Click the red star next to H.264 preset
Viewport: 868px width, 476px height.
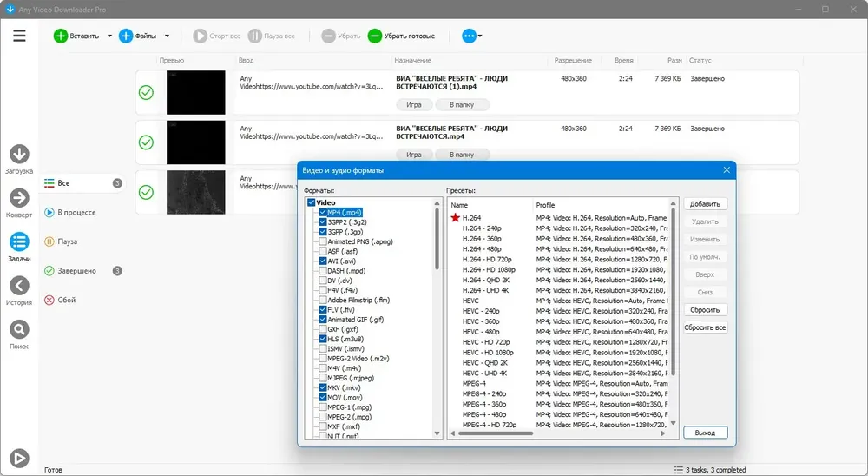tap(455, 218)
